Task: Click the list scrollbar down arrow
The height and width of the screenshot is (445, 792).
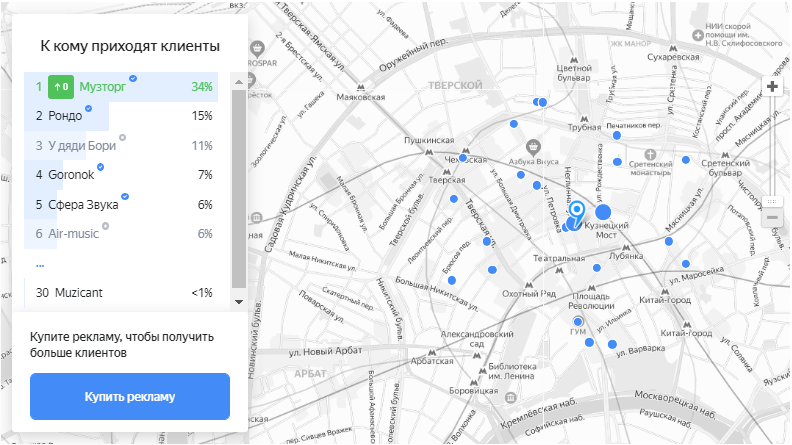Action: tap(239, 302)
